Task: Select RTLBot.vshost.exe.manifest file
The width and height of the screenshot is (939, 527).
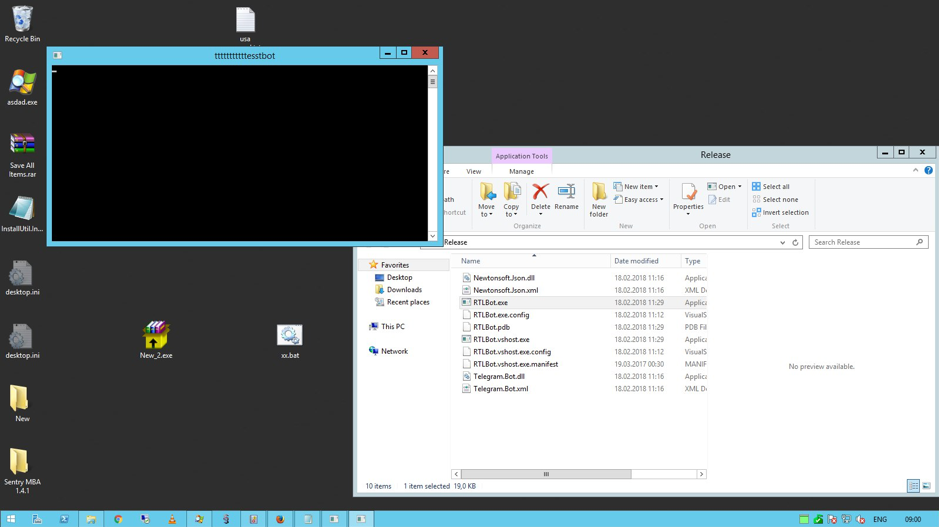Action: pyautogui.click(x=516, y=364)
